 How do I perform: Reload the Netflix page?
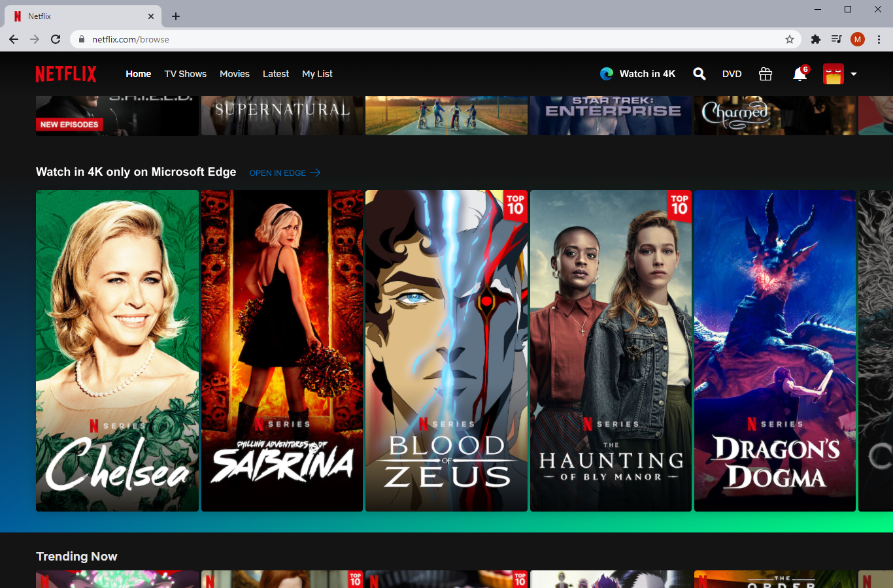[x=56, y=39]
